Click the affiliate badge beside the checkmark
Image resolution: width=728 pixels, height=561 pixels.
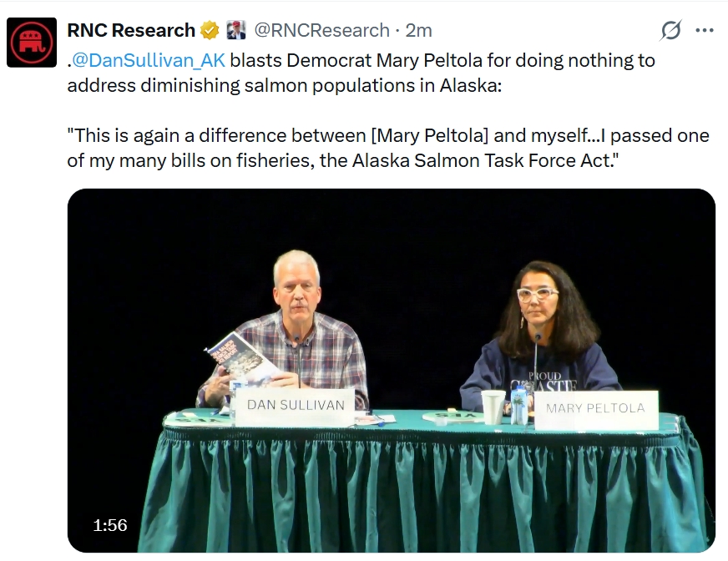(236, 30)
